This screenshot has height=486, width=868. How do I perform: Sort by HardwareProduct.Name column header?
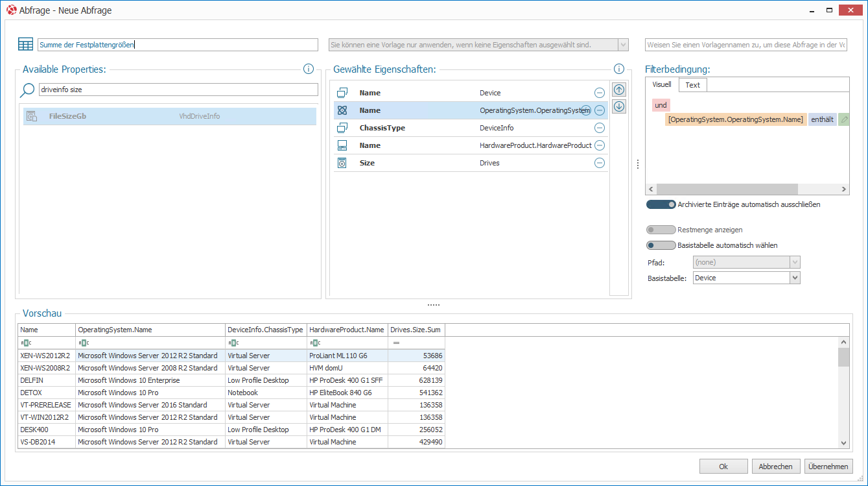[x=347, y=330]
